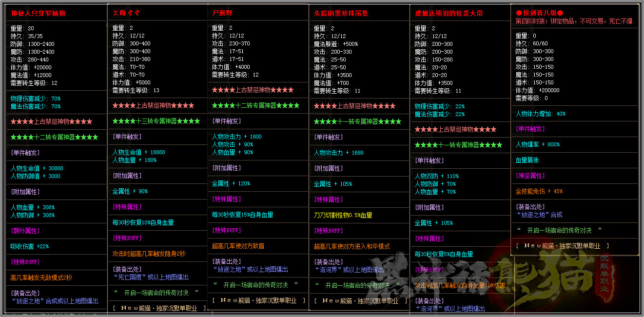644x317 pixels.
Task: Click the 失踪的黑珍珠吊坠 item title
Action: (x=341, y=13)
